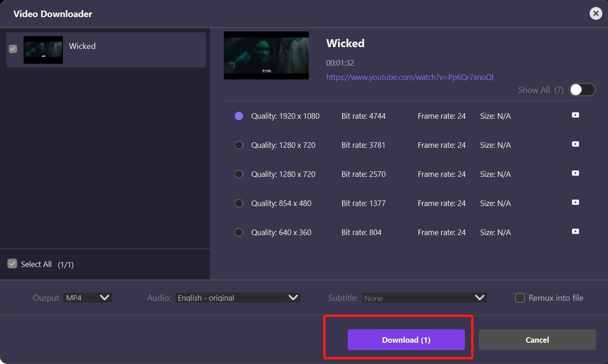608x364 pixels.
Task: Choose the 854 x 480 quality option
Action: [239, 203]
